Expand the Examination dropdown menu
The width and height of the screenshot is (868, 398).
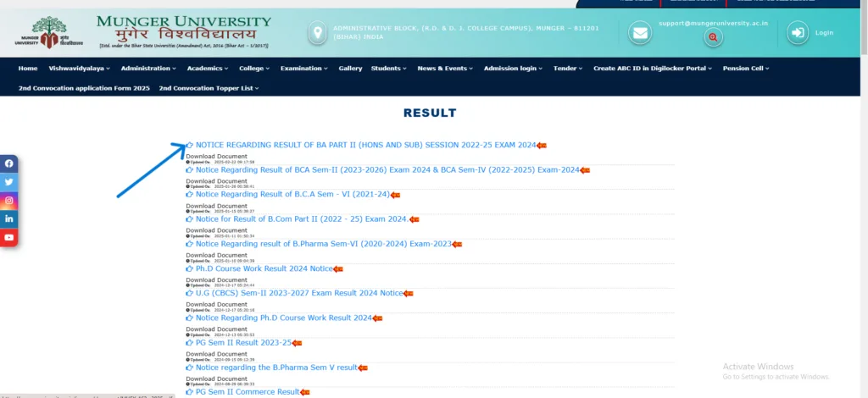(x=304, y=69)
